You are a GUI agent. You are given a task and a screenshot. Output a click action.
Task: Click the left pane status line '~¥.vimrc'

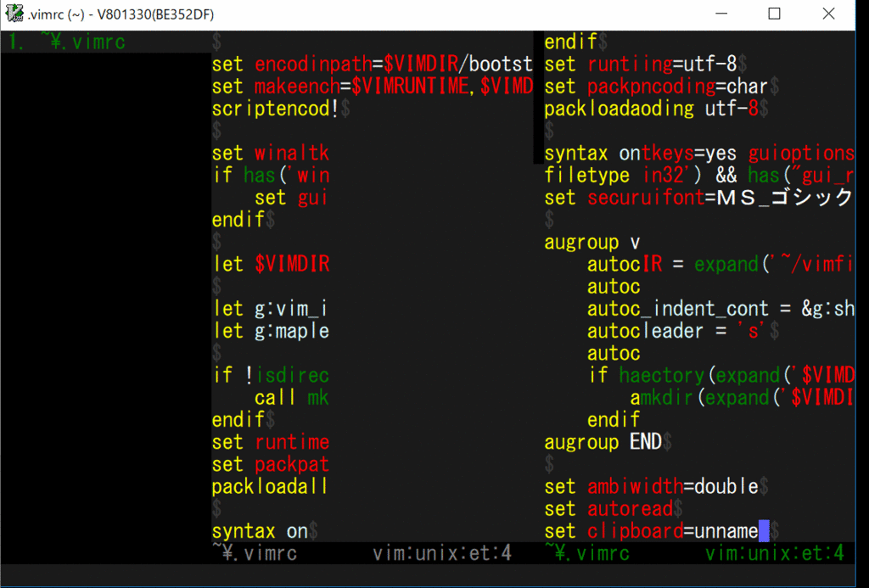[x=255, y=552]
